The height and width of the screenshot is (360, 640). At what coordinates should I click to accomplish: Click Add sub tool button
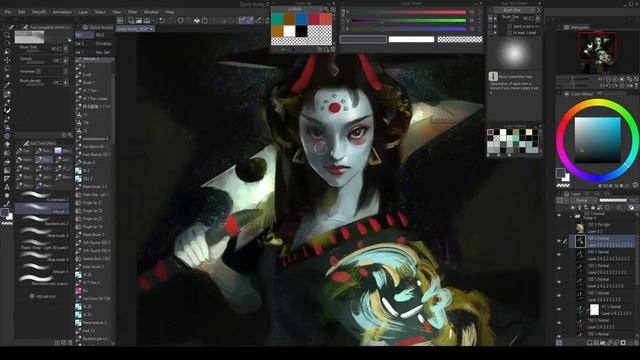pyautogui.click(x=43, y=296)
